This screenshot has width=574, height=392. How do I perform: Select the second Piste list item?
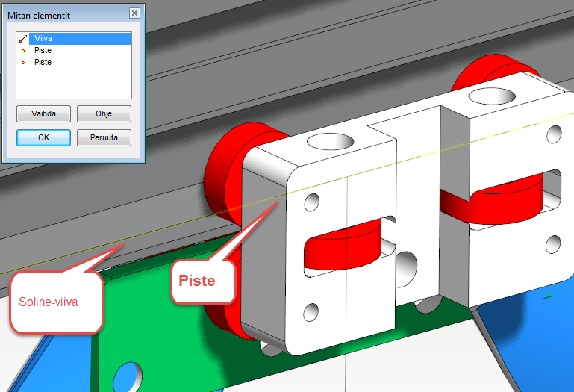pyautogui.click(x=43, y=63)
